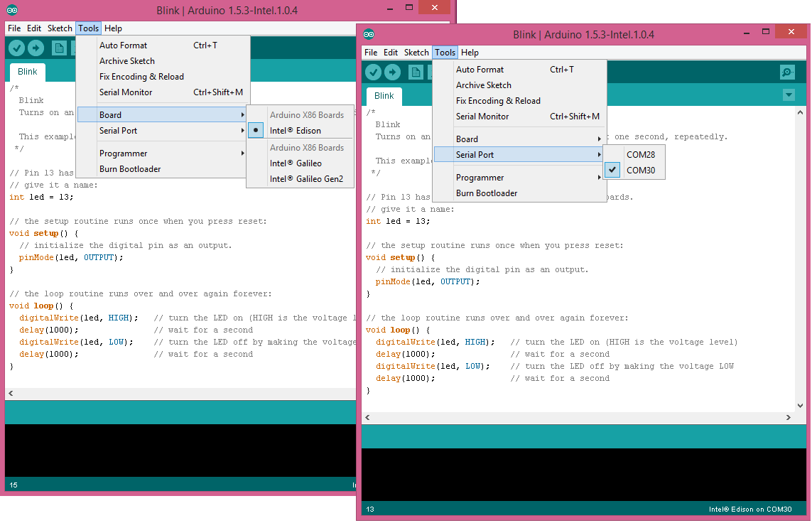Click horizontal scroll left arrow in left window
Viewport: 812px width, 523px height.
pyautogui.click(x=11, y=394)
